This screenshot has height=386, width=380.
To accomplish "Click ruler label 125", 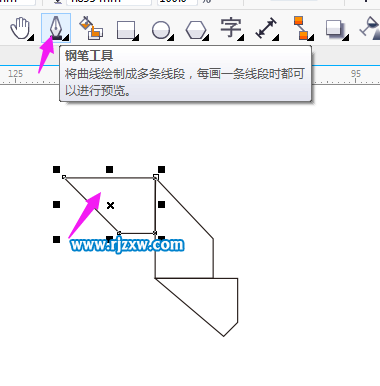I will tap(15, 74).
